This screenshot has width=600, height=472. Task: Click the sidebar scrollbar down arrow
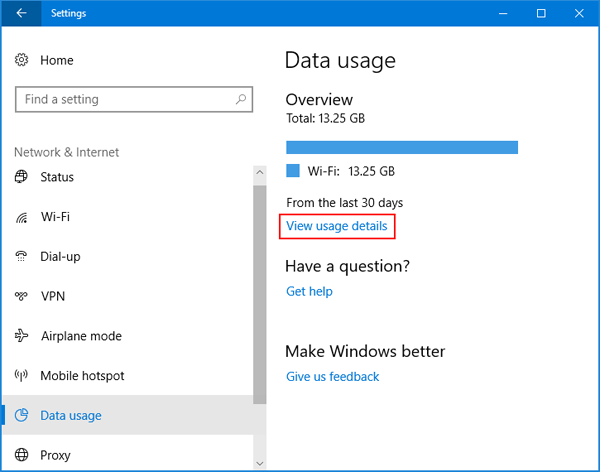coord(260,463)
